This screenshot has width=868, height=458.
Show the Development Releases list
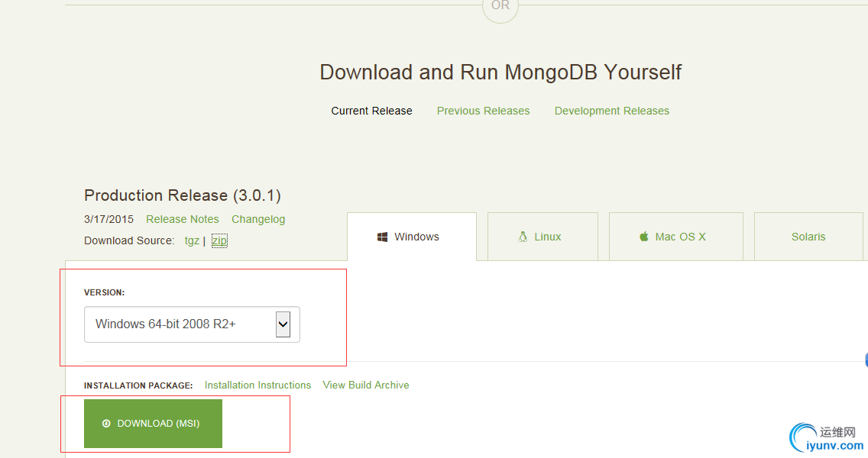click(612, 111)
